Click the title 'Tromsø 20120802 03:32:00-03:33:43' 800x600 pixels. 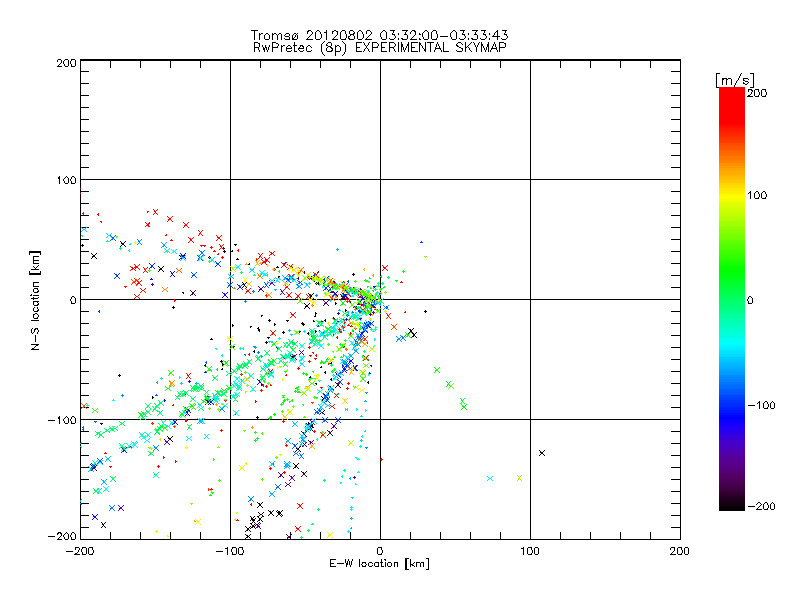[x=379, y=35]
